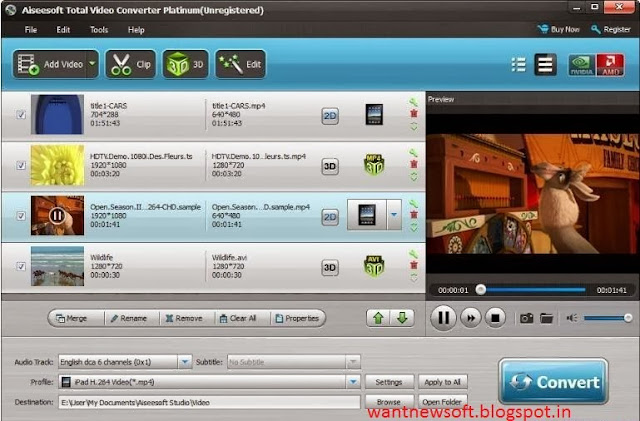640x421 pixels.
Task: Click iPad profile icon for Open.Season row
Action: tap(367, 215)
